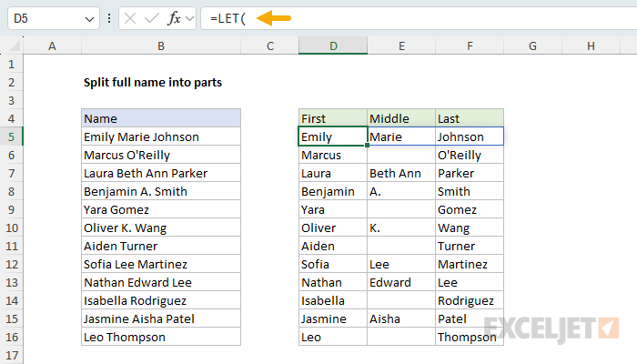Select cell 'Oliver K. Wang'
Image resolution: width=637 pixels, height=364 pixels.
(161, 227)
